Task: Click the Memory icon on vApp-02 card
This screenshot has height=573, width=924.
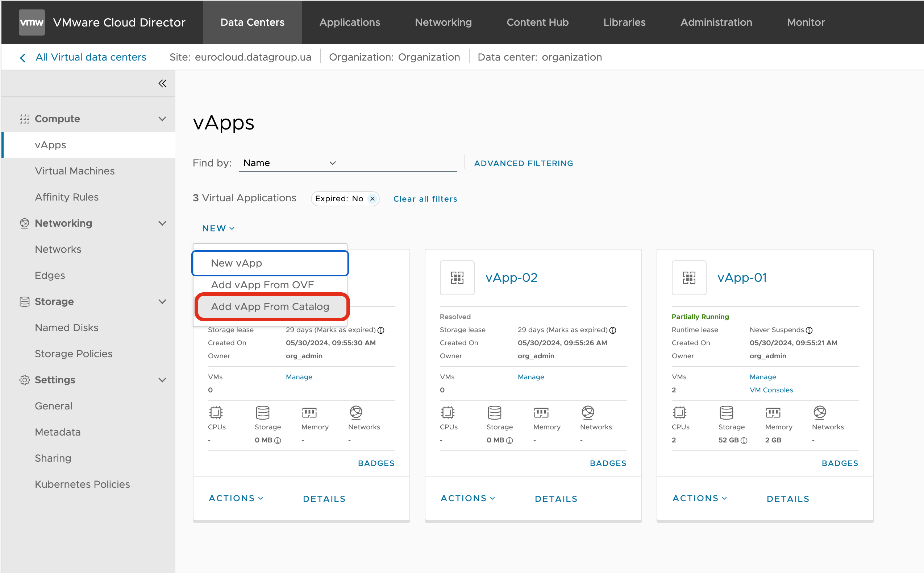Action: (541, 412)
